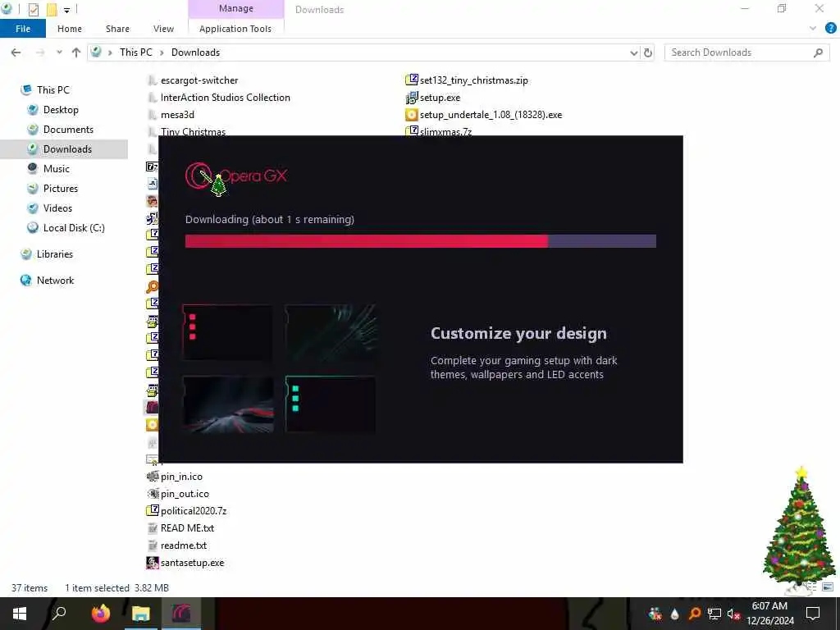Open the escargot-switcher folder icon
The width and height of the screenshot is (840, 630).
click(152, 80)
